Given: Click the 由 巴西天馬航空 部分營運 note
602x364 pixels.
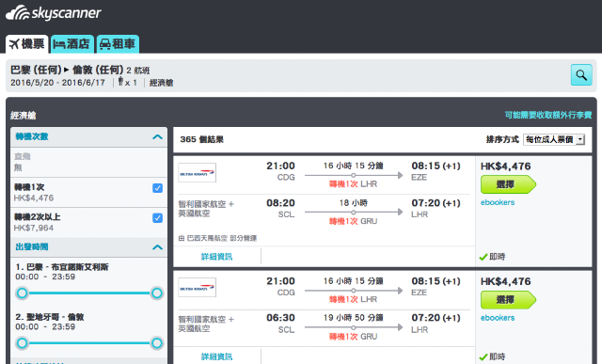Looking at the screenshot, I should coord(217,239).
